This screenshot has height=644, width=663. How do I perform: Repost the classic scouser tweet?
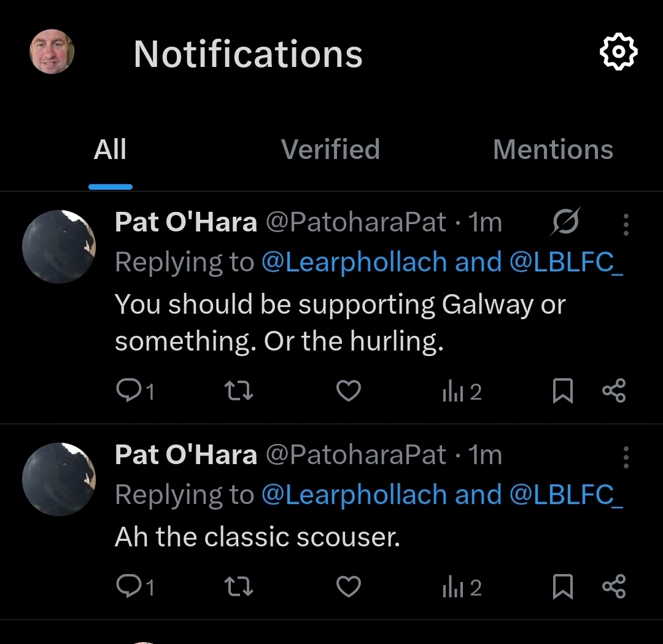tap(239, 587)
